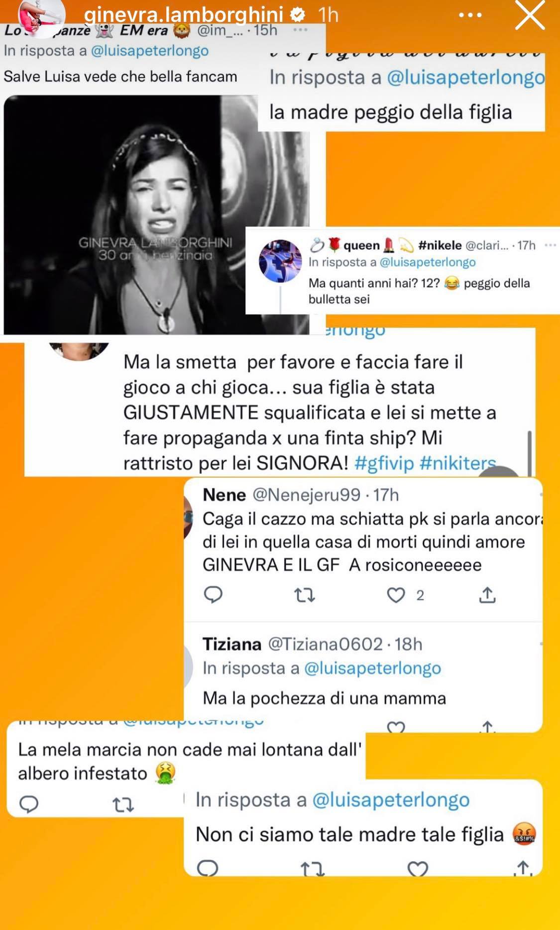
Task: Like the 'tale madre tale figlia' tweet
Action: tap(418, 868)
